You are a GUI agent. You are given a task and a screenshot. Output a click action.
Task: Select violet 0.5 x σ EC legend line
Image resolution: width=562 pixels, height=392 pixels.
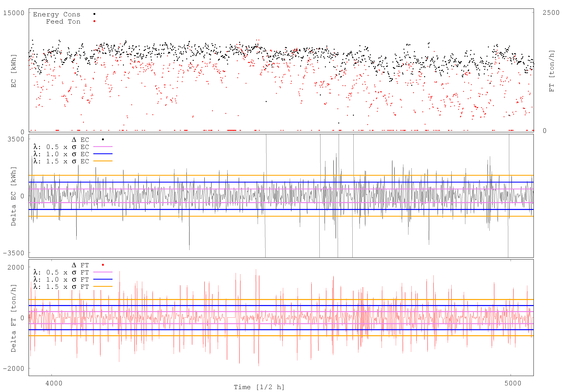pyautogui.click(x=103, y=147)
